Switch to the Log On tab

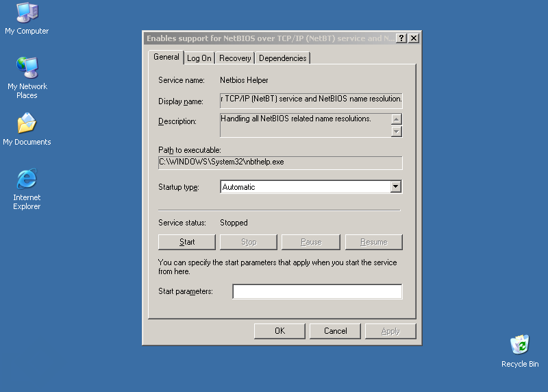tap(199, 58)
